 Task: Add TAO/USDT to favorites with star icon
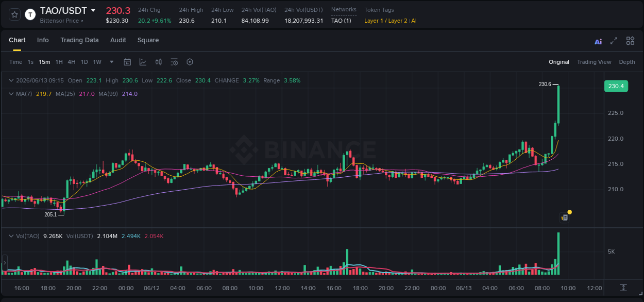point(15,14)
